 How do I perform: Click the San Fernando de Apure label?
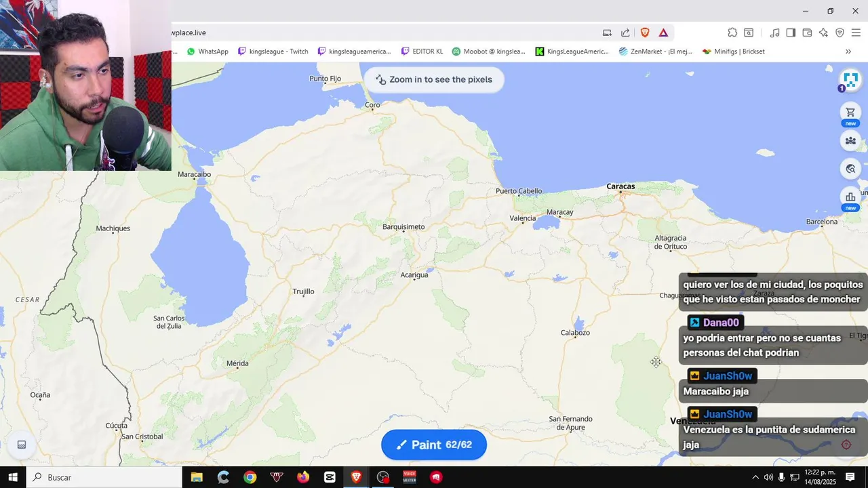571,423
